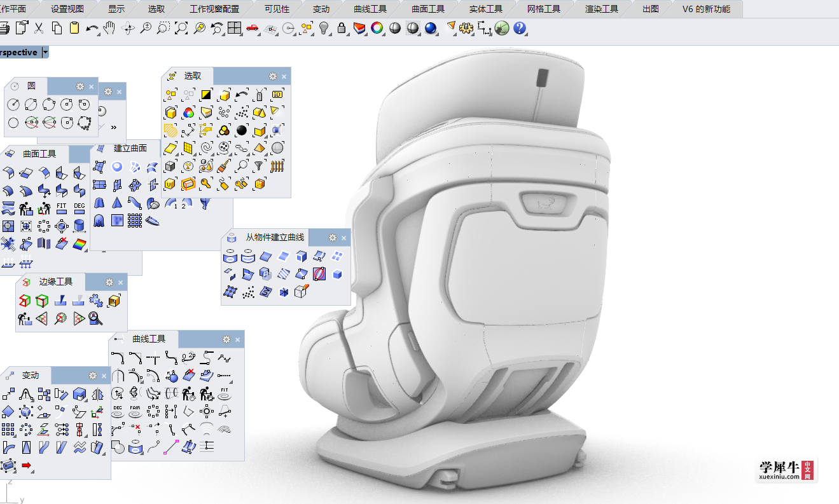Click the red car Set View icon

[253, 28]
